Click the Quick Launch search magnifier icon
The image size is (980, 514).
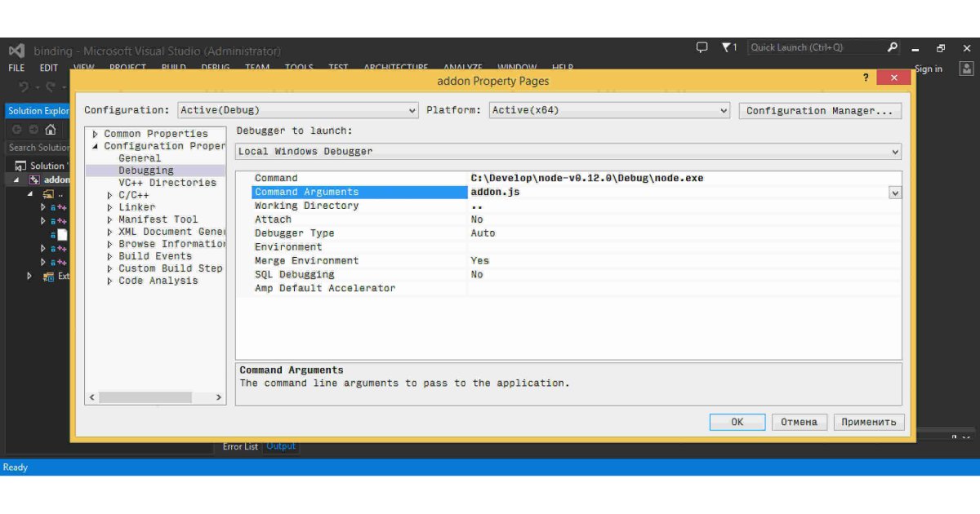(892, 47)
